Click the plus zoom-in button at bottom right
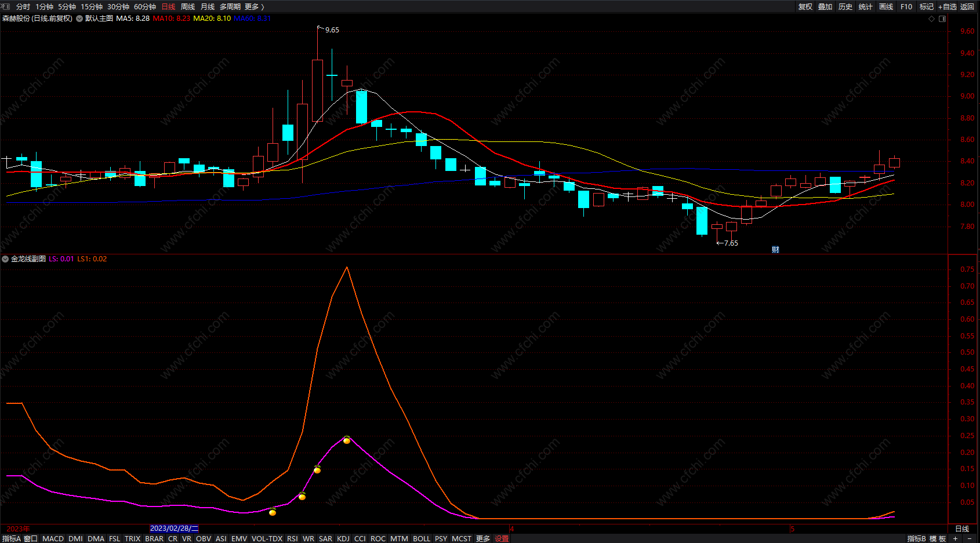This screenshot has height=543, width=980. (x=955, y=538)
